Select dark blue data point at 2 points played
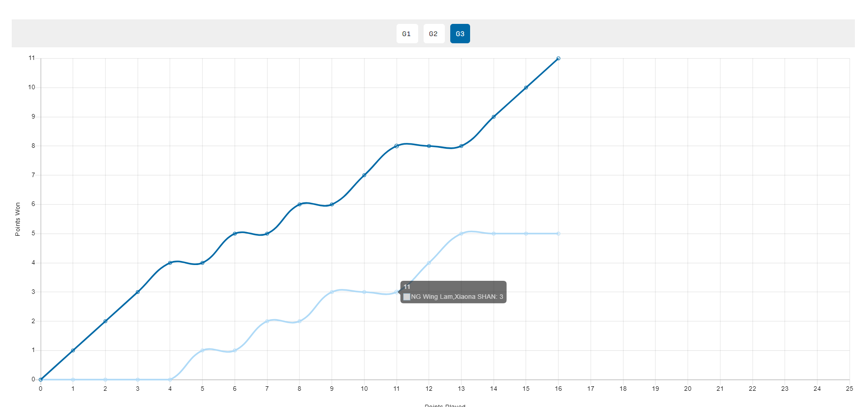 pyautogui.click(x=105, y=321)
